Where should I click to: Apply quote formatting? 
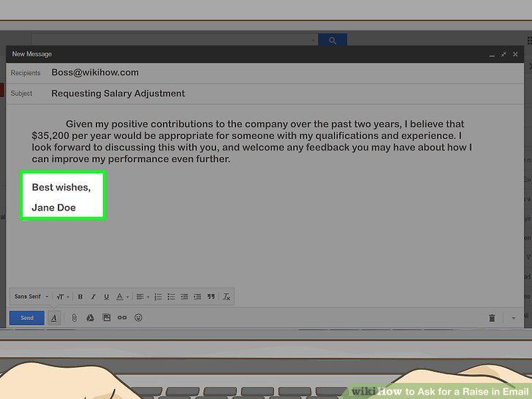click(x=211, y=297)
